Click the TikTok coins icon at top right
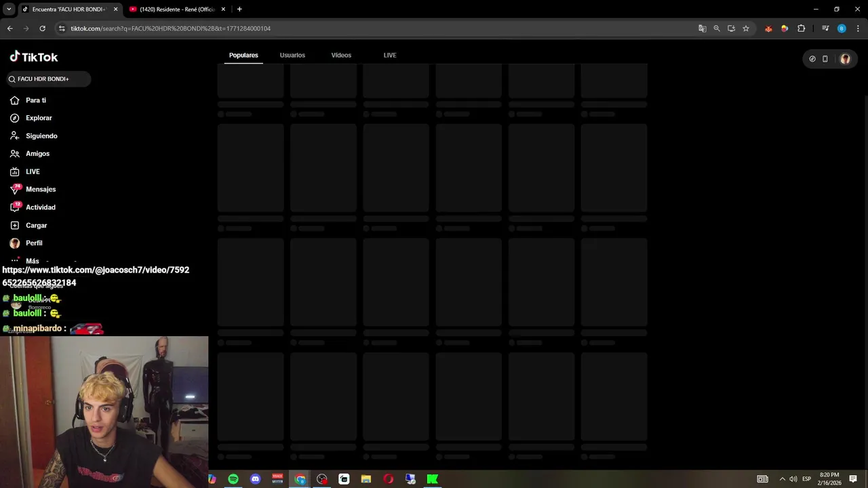The height and width of the screenshot is (488, 868). 812,59
